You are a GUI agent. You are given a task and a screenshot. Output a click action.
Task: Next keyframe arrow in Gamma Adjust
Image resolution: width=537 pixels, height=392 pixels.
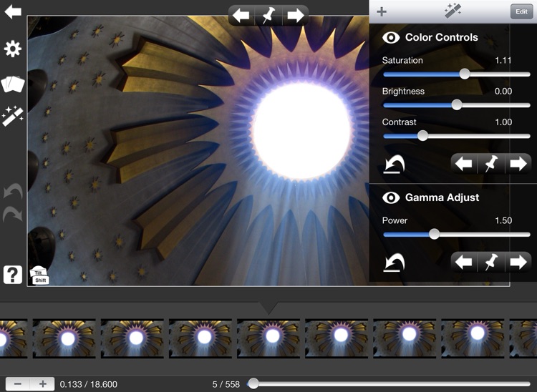point(518,263)
